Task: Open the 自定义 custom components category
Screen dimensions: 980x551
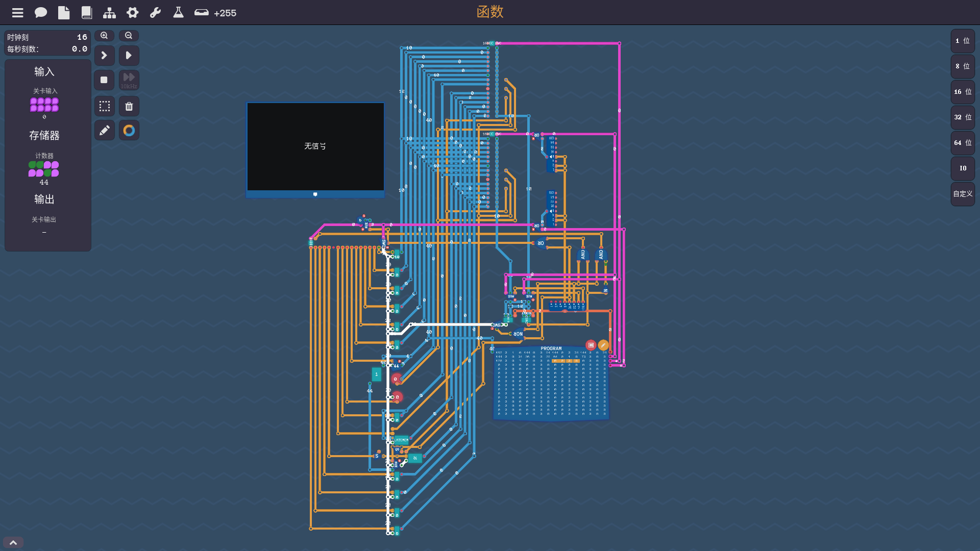Action: [962, 194]
